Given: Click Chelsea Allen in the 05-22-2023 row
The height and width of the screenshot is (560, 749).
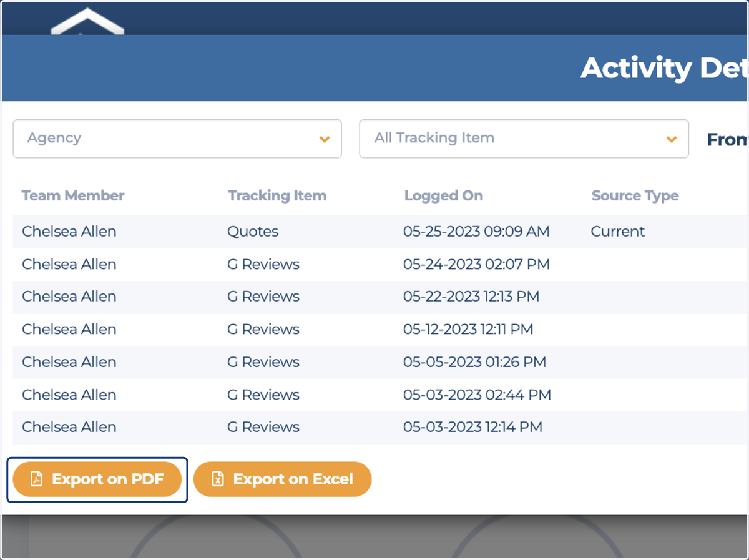Looking at the screenshot, I should [69, 297].
